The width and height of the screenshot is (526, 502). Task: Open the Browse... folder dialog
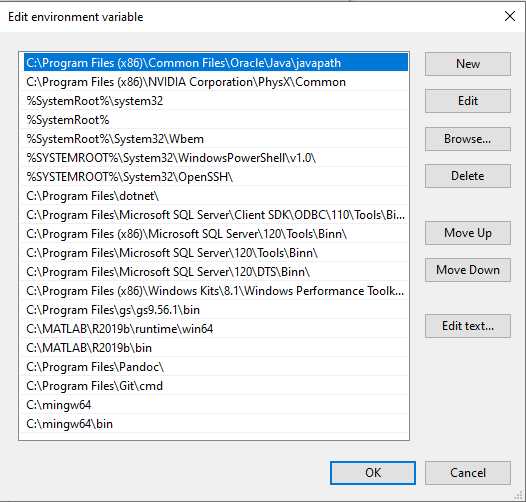[468, 139]
